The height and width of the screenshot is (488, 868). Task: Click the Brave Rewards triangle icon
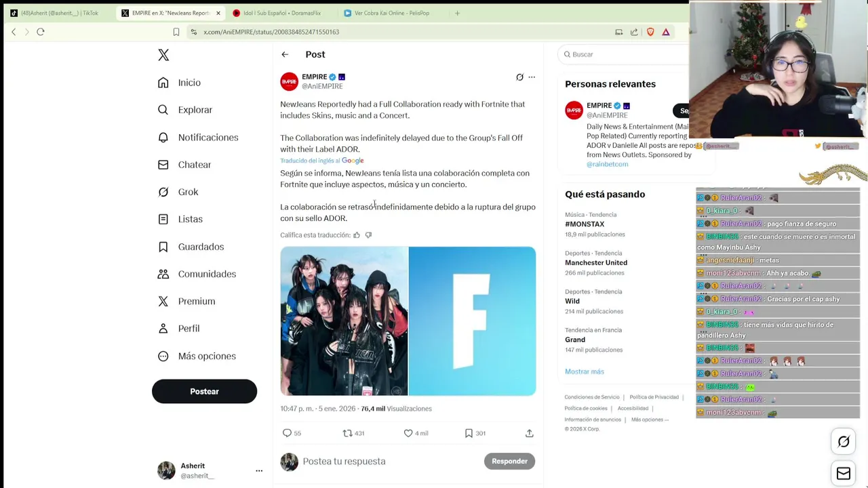[666, 32]
